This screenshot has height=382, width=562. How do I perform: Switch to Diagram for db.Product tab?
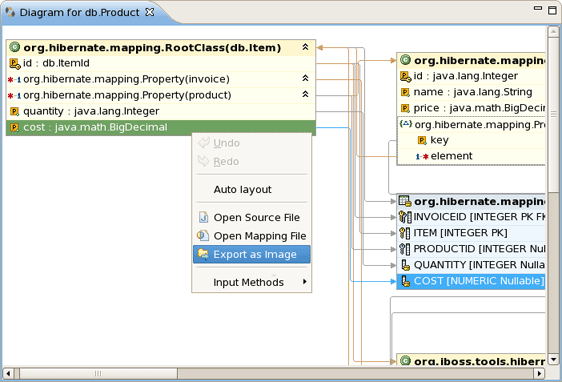point(79,13)
